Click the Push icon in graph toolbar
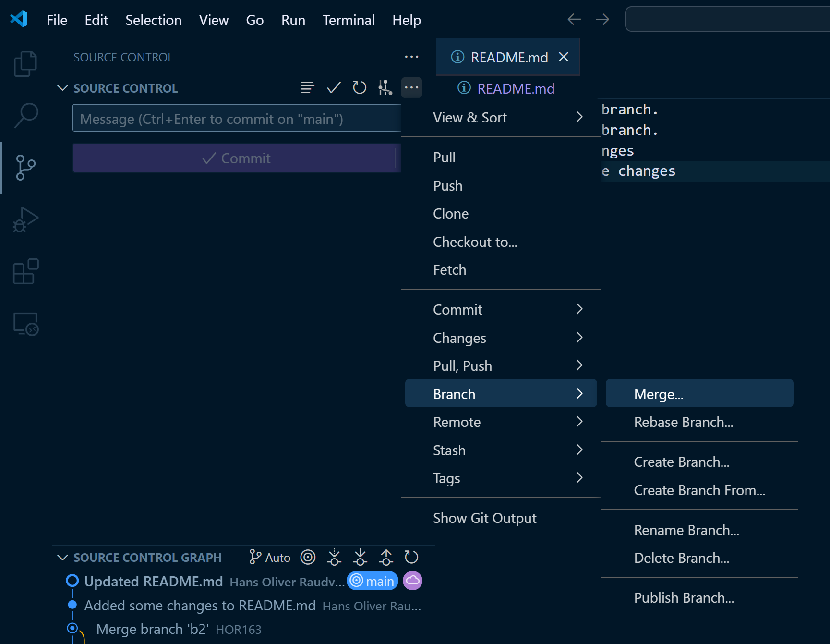 click(386, 557)
